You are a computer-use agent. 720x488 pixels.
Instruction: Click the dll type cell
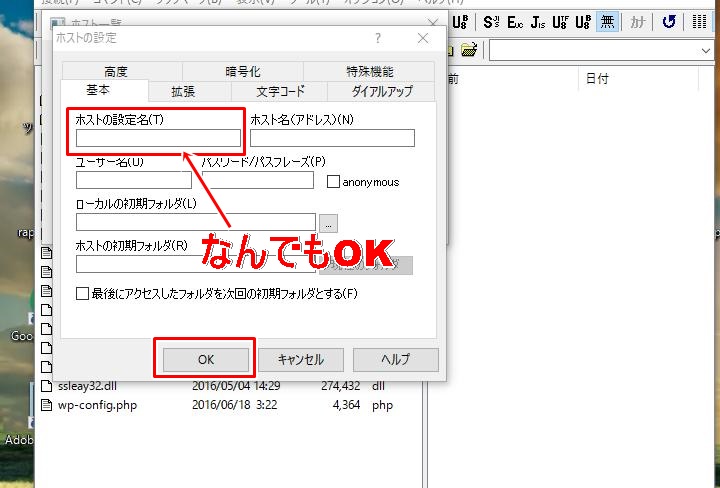(x=378, y=386)
